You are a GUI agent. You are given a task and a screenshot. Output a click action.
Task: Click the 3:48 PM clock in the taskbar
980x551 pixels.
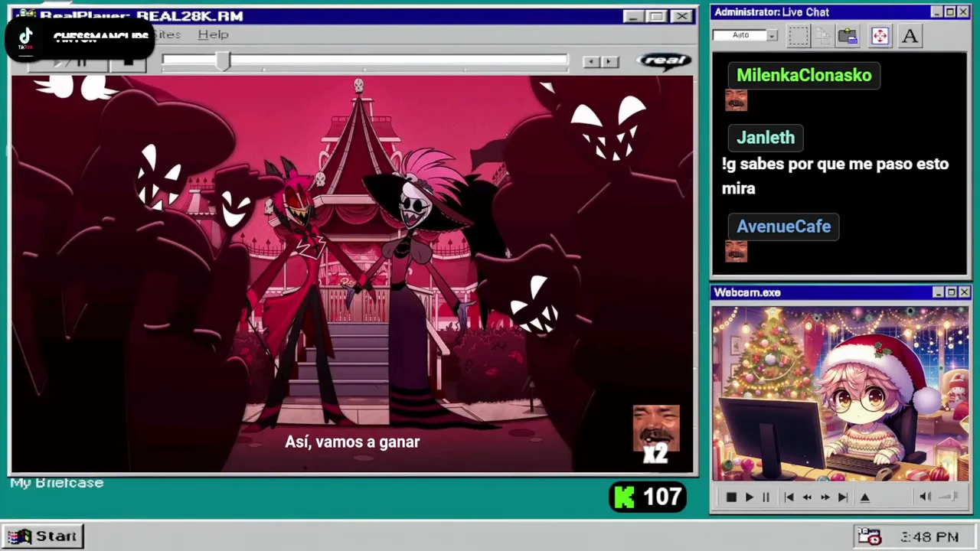[929, 537]
